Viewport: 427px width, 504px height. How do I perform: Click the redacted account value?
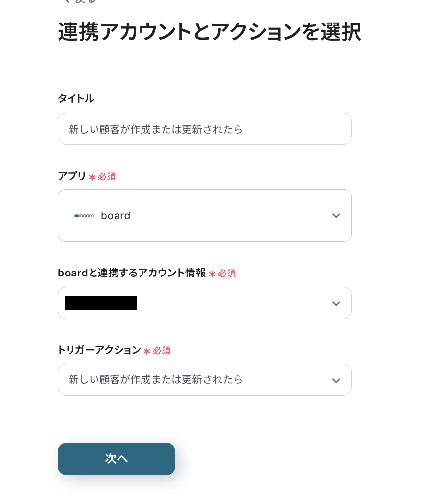tap(101, 303)
